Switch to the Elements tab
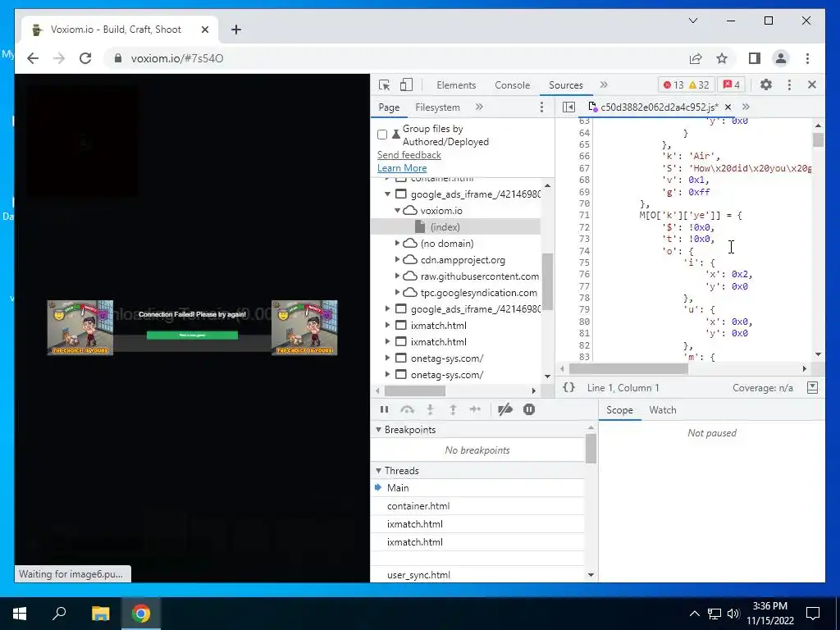The width and height of the screenshot is (840, 630). (x=456, y=84)
